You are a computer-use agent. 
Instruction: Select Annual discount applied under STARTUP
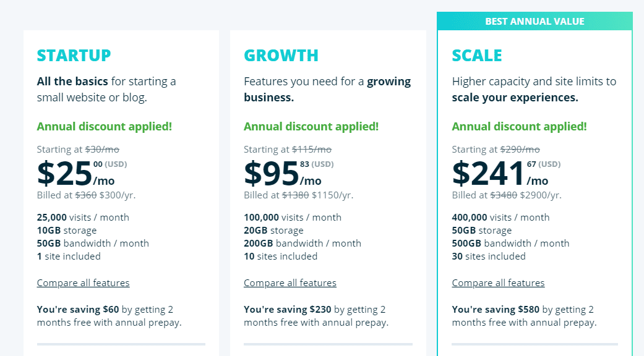click(x=104, y=126)
